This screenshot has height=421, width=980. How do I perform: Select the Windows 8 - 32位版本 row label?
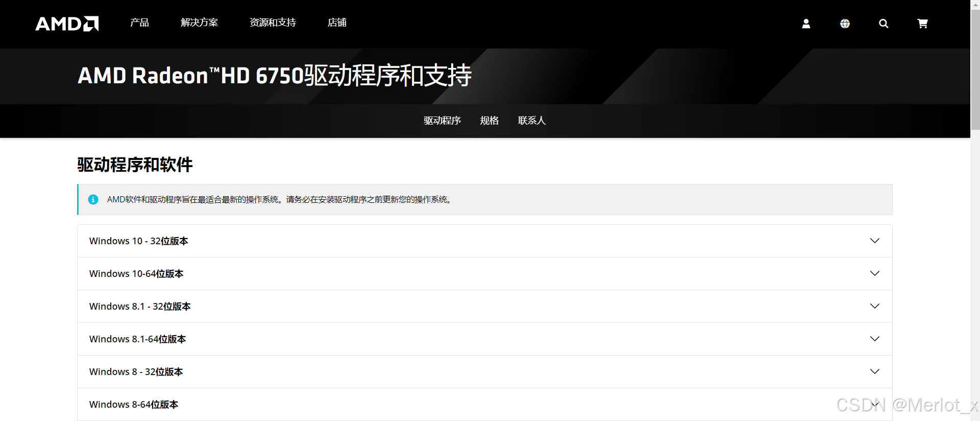(136, 372)
